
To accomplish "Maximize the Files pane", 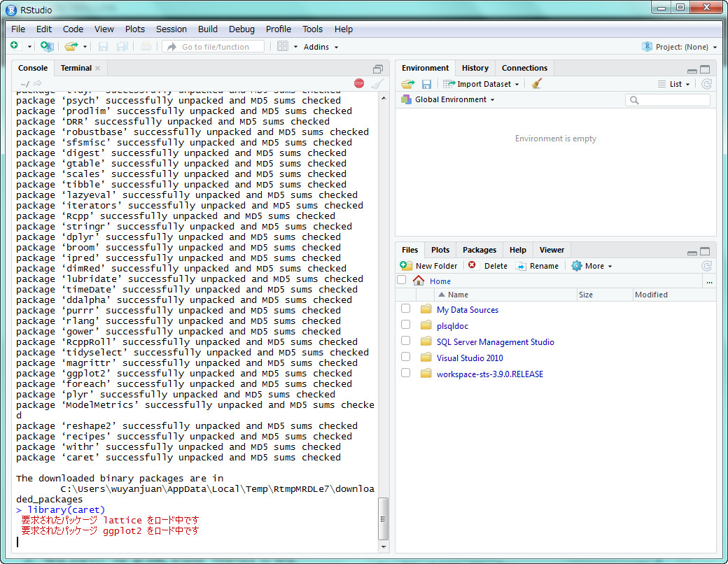I will [x=705, y=251].
